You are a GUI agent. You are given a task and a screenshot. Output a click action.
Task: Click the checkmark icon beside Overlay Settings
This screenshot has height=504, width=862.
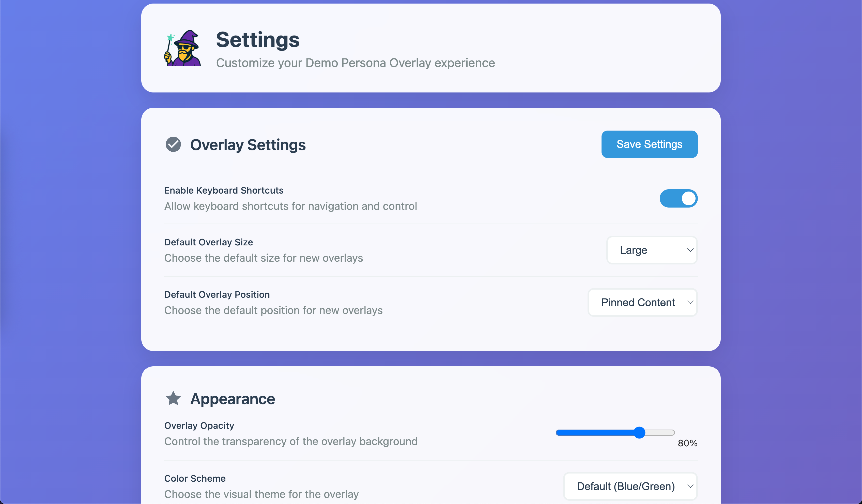[173, 144]
